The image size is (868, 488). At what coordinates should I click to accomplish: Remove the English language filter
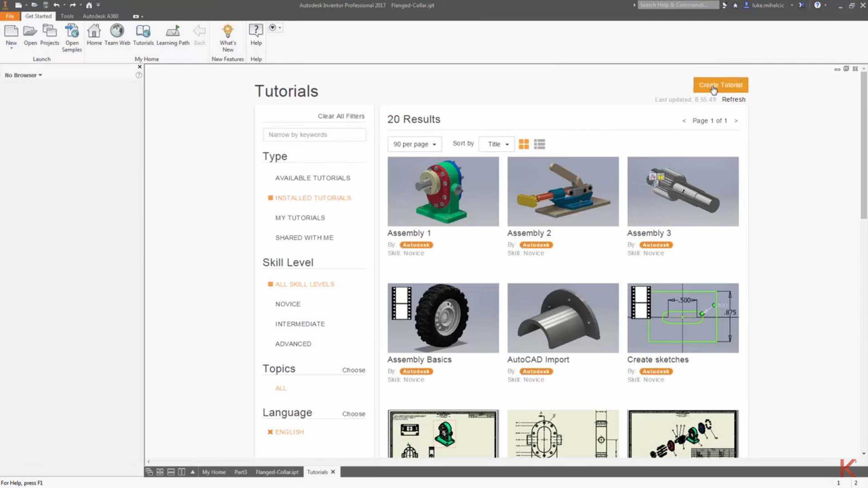(x=270, y=432)
